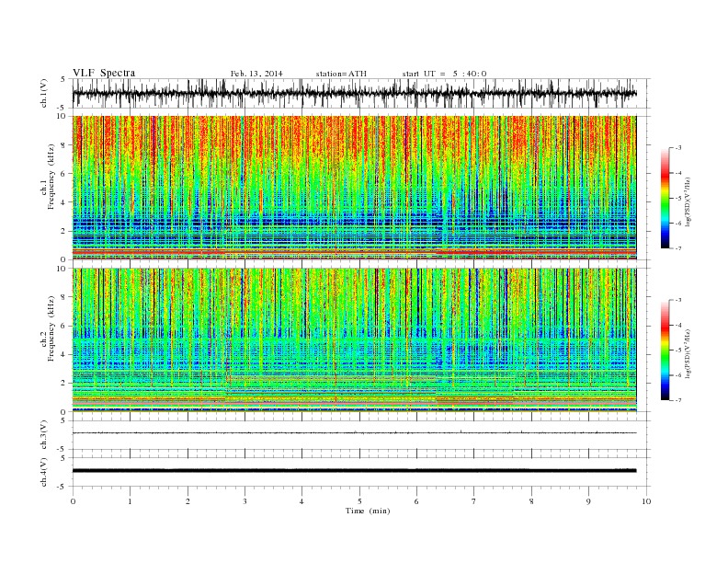Screen dimensions: 728x563
Task: Click the 'ch.3(V)' axis label
Action: coord(44,436)
